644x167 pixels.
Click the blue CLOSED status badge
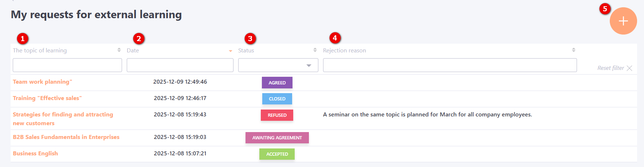tap(277, 99)
